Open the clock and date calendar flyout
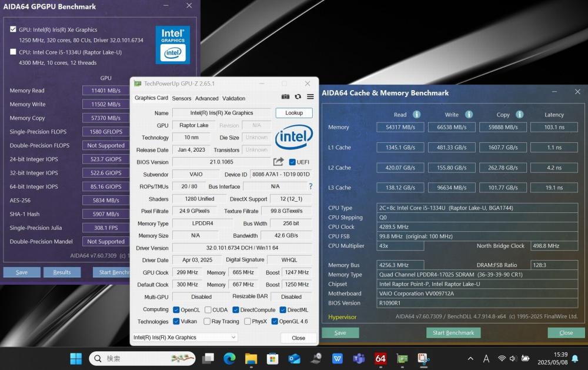Screen dimensions: 588x370 pyautogui.click(x=552, y=359)
